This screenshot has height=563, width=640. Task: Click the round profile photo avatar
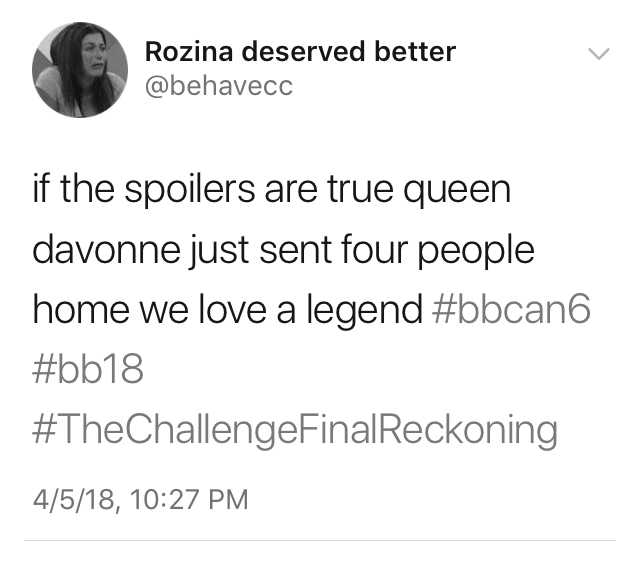[80, 70]
